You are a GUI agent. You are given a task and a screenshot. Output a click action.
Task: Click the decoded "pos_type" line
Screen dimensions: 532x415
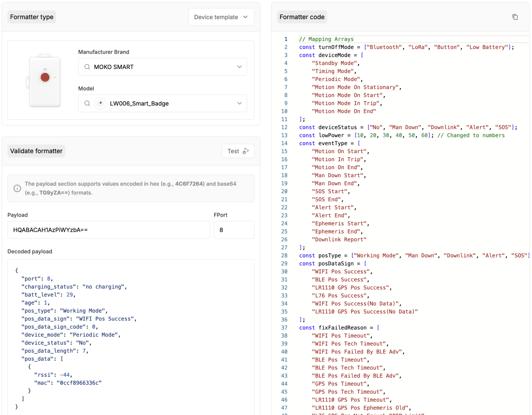[65, 310]
